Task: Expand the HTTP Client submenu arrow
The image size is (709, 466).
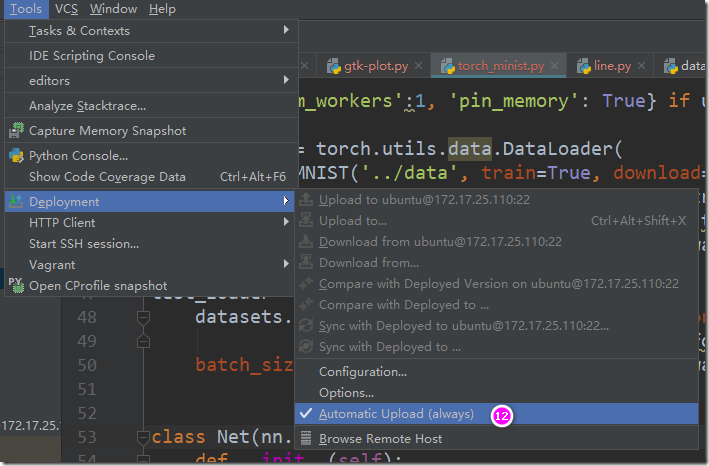Action: [x=286, y=221]
